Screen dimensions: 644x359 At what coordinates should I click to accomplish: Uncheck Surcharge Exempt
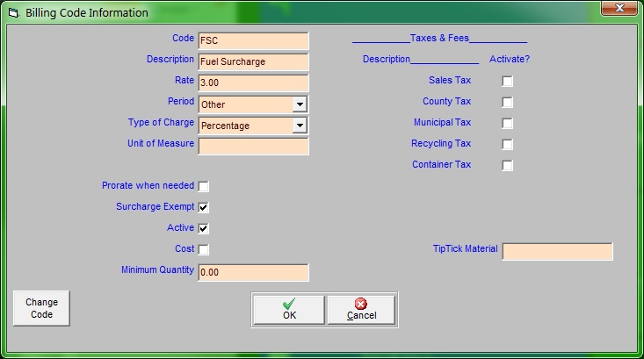203,208
